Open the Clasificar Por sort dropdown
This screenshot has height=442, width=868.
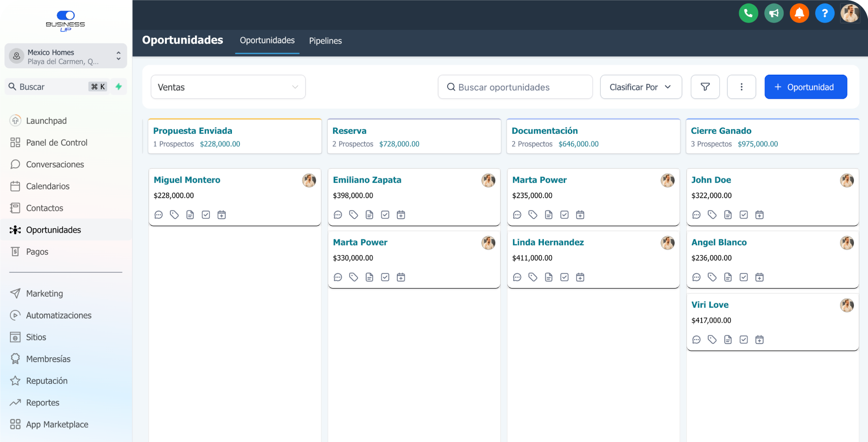(x=641, y=87)
